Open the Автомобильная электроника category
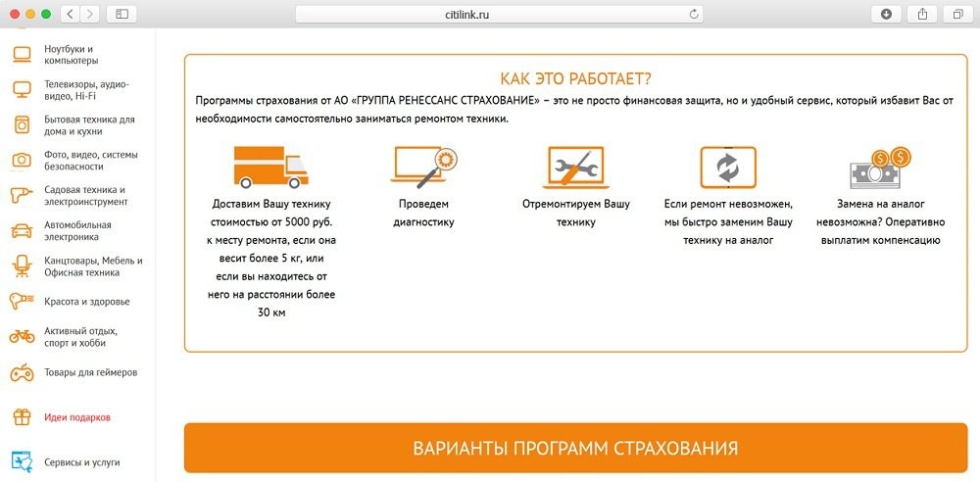The image size is (980, 482). 77,230
